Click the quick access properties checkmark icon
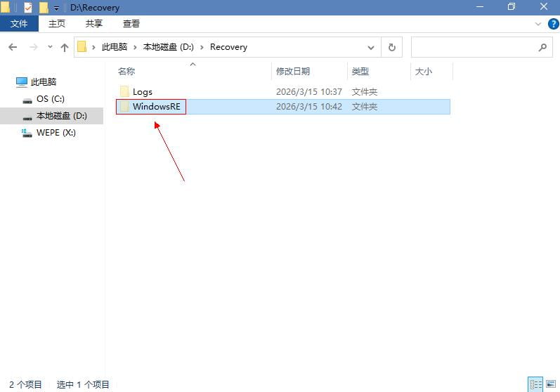The image size is (560, 392). pyautogui.click(x=28, y=7)
